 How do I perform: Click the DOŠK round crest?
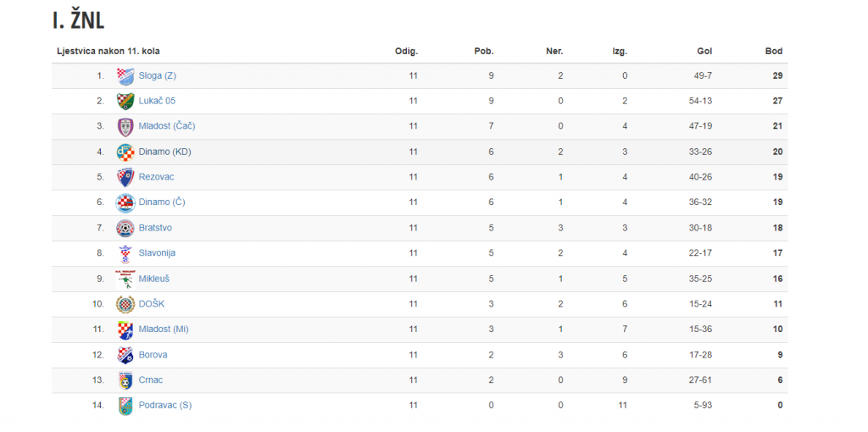(125, 304)
